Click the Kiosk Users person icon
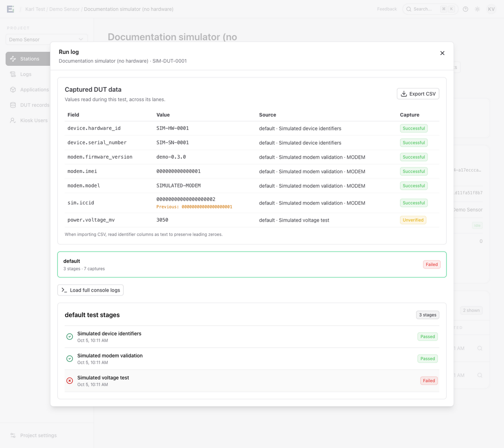Screen dimensions: 504x448 pyautogui.click(x=13, y=120)
